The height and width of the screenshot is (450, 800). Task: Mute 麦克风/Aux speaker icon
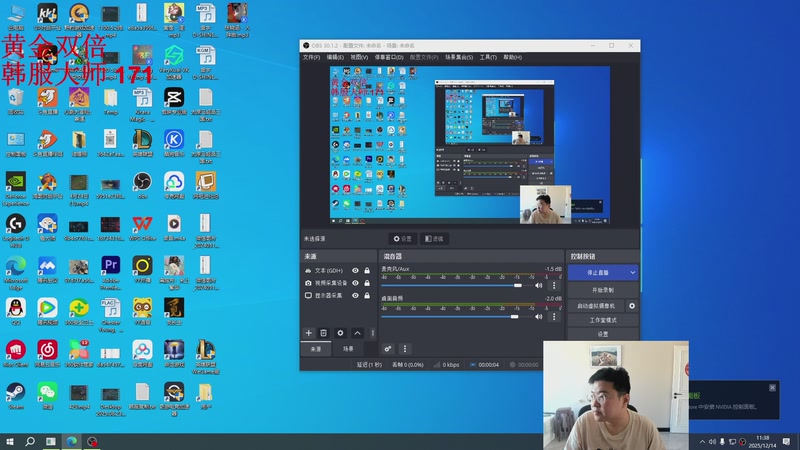pos(538,285)
